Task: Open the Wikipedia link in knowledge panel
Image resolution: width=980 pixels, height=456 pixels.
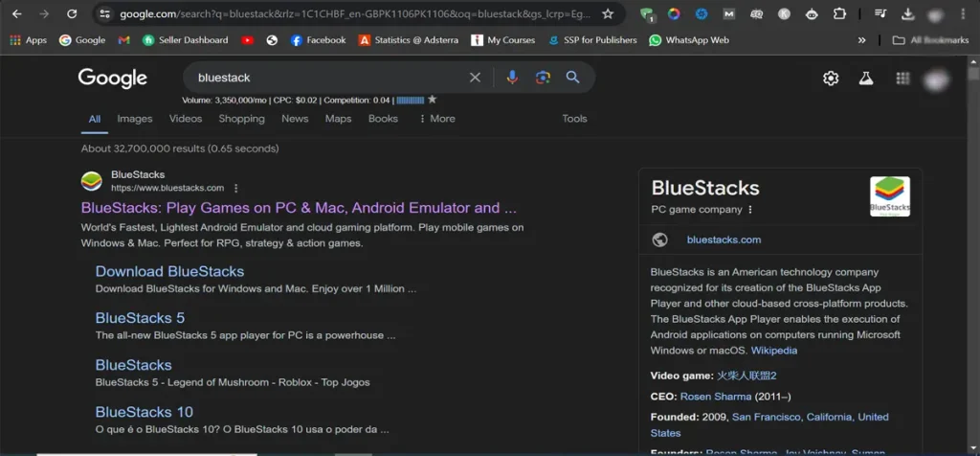Action: tap(773, 351)
